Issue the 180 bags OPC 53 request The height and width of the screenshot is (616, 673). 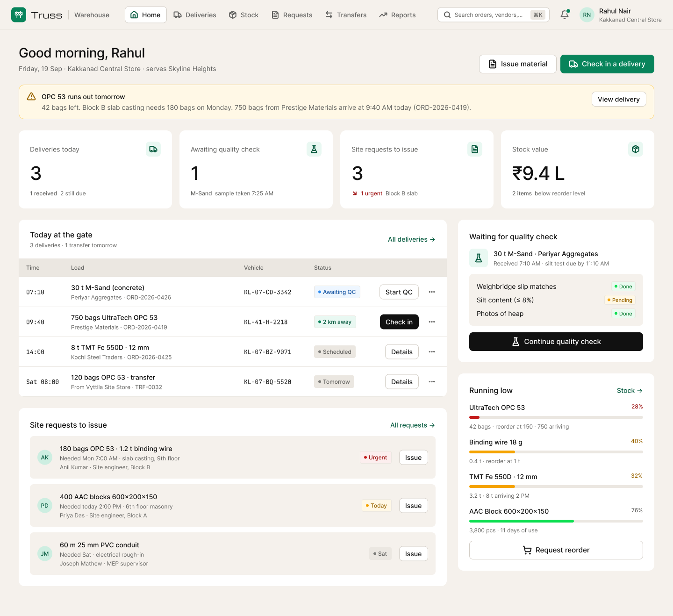coord(414,458)
